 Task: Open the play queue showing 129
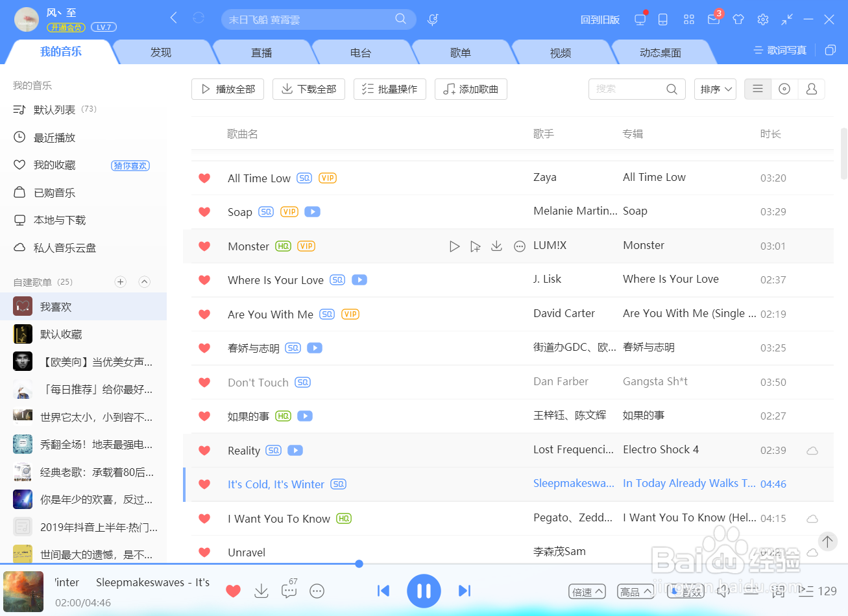click(818, 591)
